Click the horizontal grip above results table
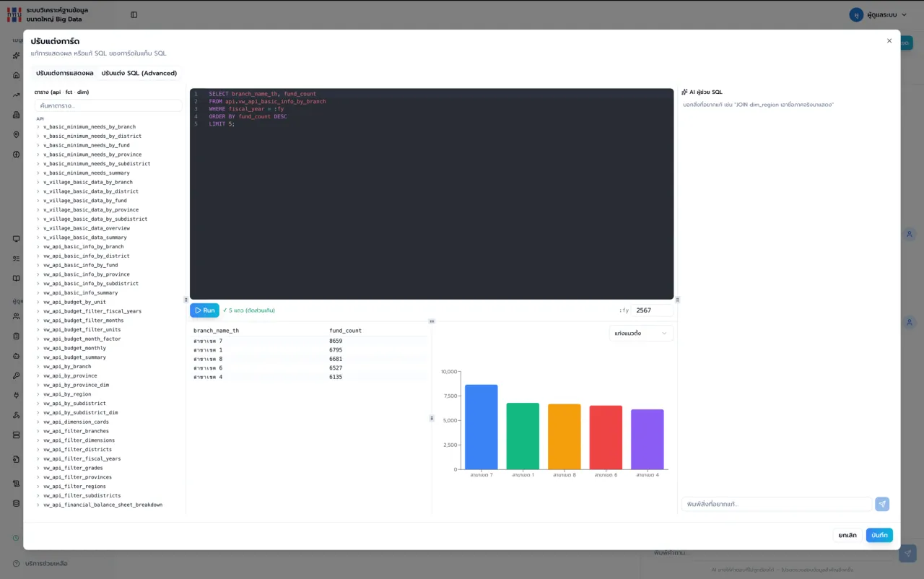 pyautogui.click(x=432, y=321)
